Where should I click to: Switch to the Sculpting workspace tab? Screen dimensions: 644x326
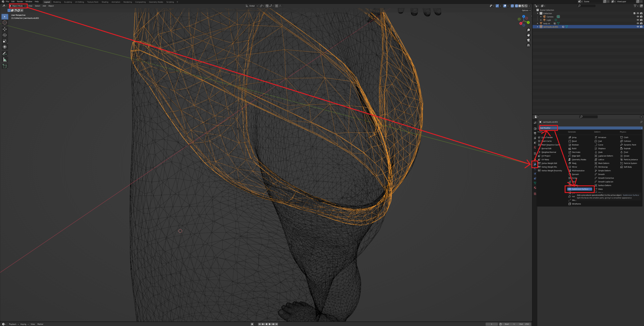click(x=68, y=2)
